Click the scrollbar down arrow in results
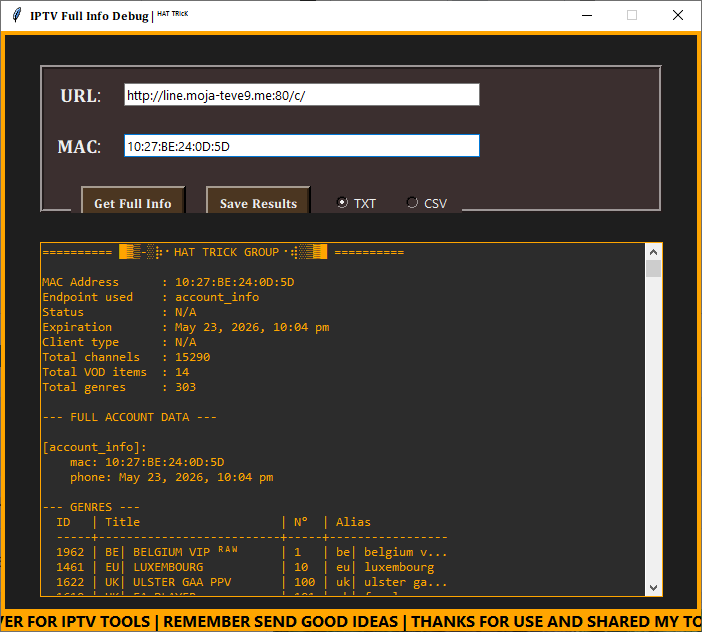This screenshot has width=702, height=632. [x=653, y=588]
